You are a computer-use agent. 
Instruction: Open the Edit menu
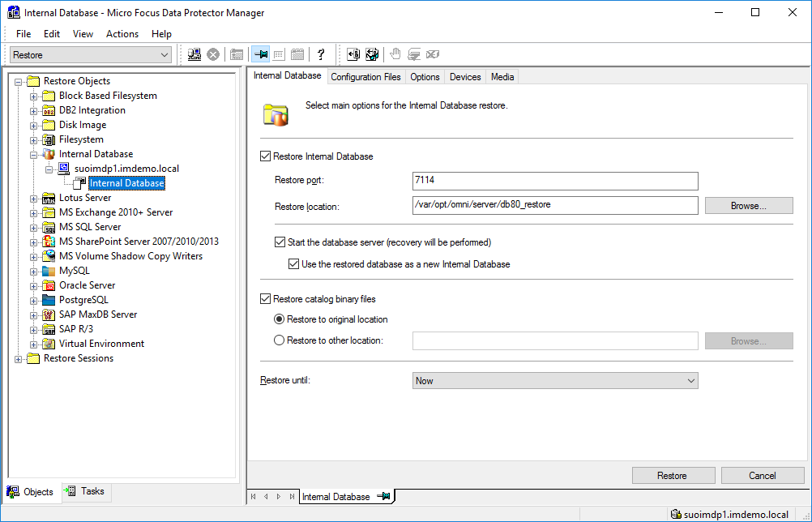(52, 34)
